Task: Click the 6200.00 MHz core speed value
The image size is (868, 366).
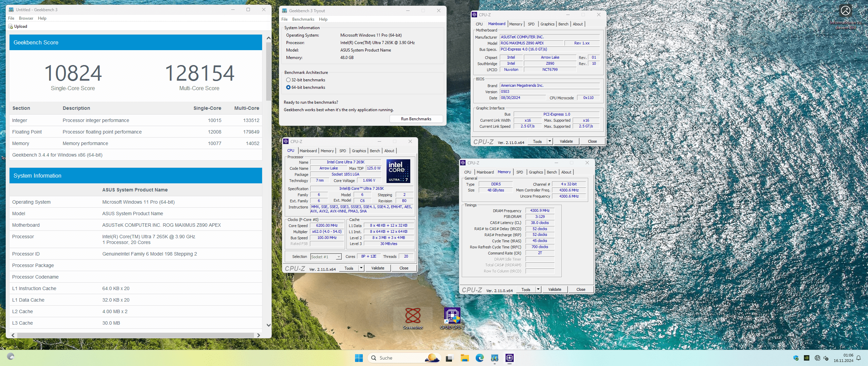Action: [x=327, y=225]
